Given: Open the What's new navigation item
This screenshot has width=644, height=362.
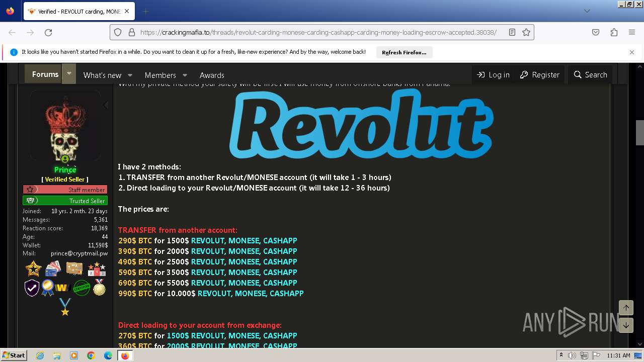Looking at the screenshot, I should (102, 75).
